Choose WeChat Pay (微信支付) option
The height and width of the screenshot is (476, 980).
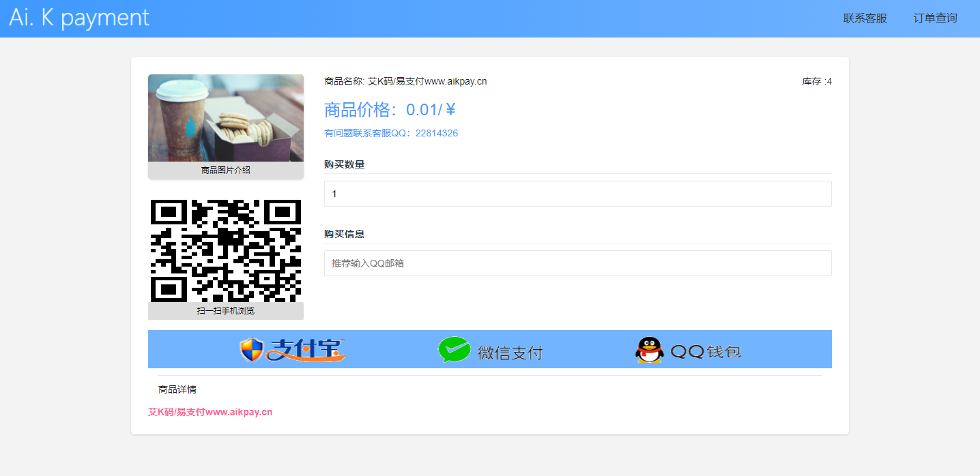[490, 350]
